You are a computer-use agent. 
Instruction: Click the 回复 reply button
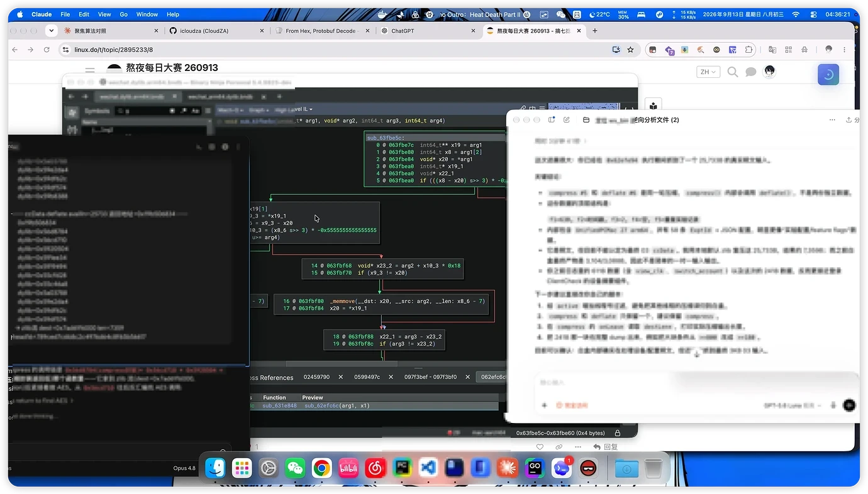tap(605, 447)
